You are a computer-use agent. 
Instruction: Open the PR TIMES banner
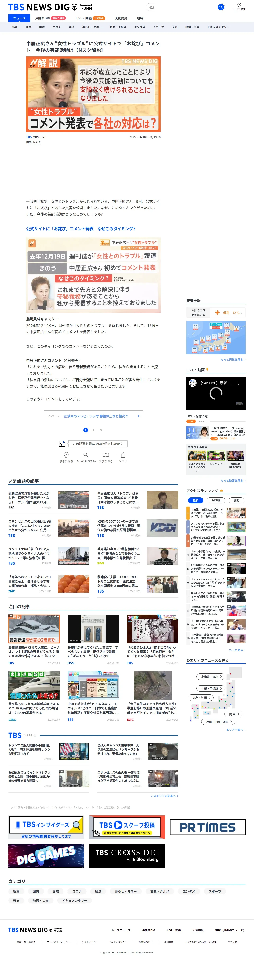208,827
